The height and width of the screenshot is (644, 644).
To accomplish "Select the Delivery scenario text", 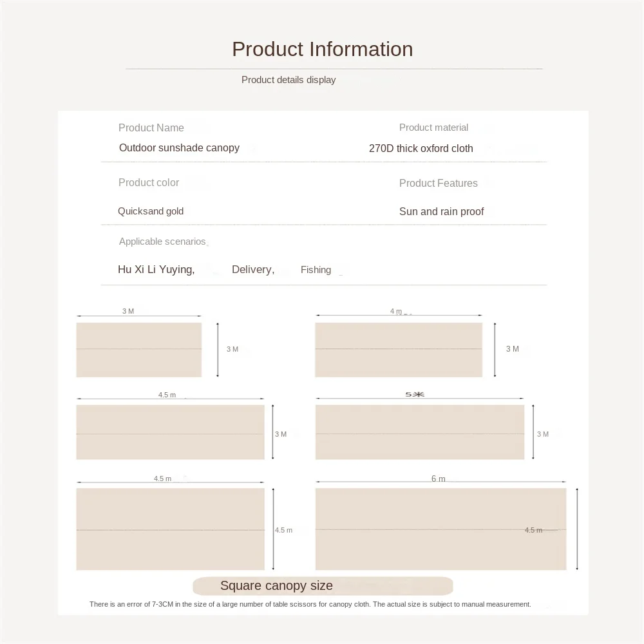I will point(253,269).
